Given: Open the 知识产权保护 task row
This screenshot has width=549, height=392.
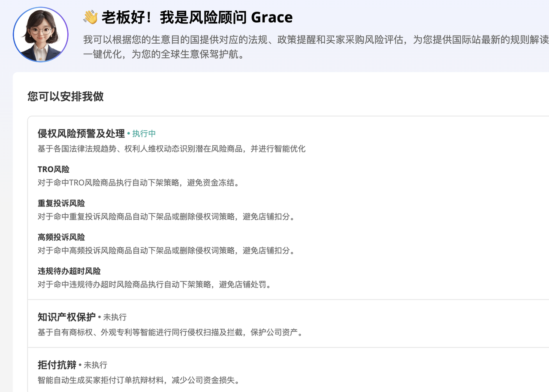Looking at the screenshot, I should pyautogui.click(x=288, y=323).
